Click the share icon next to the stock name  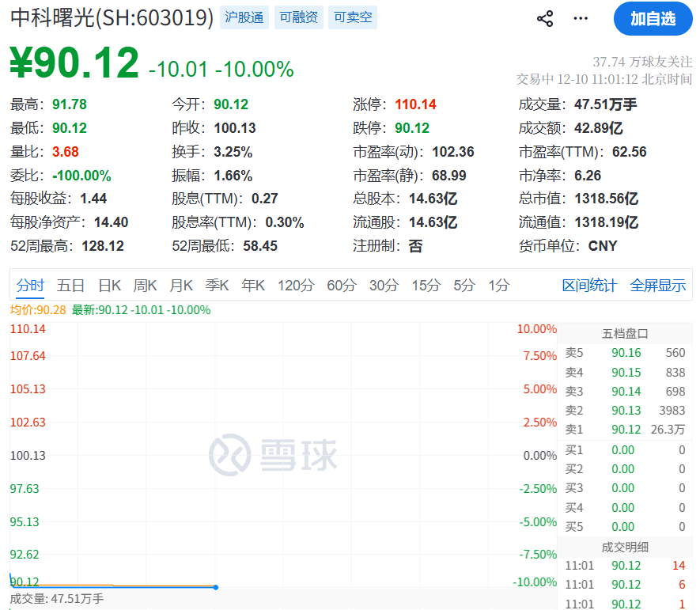544,17
